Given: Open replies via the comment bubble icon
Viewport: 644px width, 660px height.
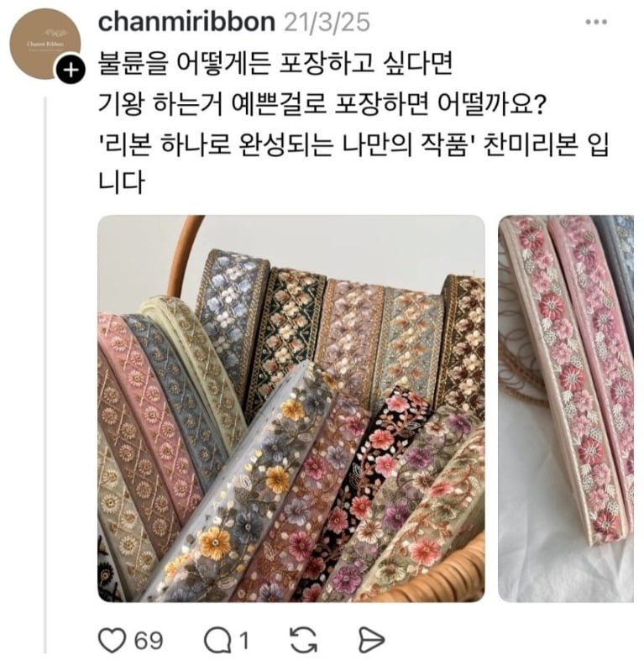Looking at the screenshot, I should click(217, 641).
